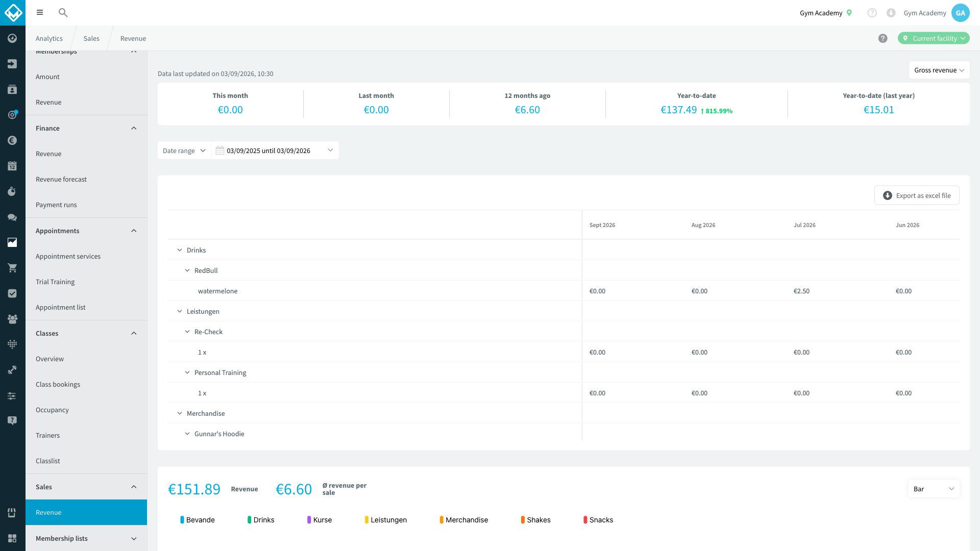The height and width of the screenshot is (551, 980).
Task: Collapse the Finance sidebar section
Action: click(134, 129)
